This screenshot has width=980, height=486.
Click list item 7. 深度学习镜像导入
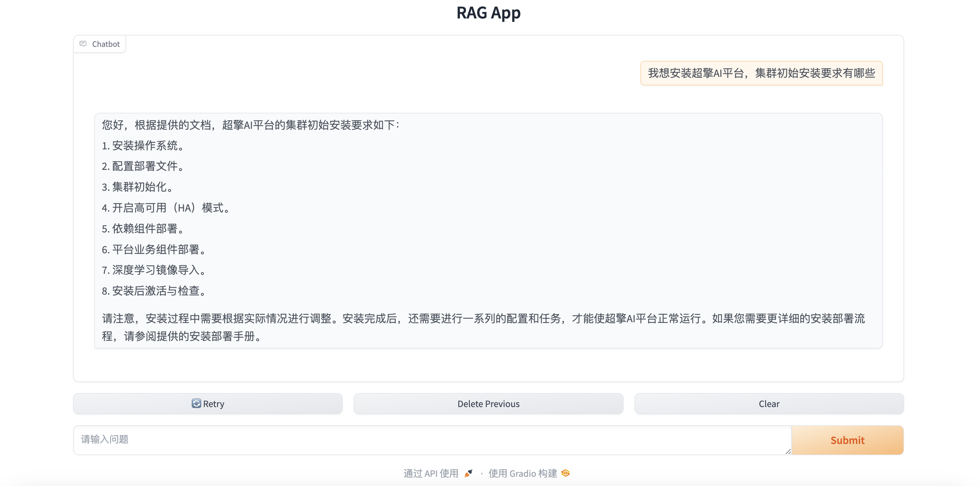click(154, 270)
